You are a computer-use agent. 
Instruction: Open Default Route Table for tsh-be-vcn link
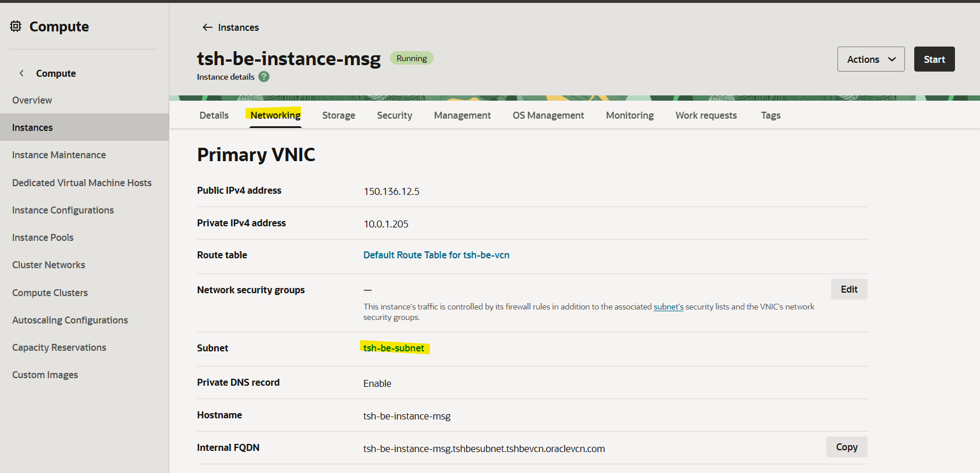point(436,255)
